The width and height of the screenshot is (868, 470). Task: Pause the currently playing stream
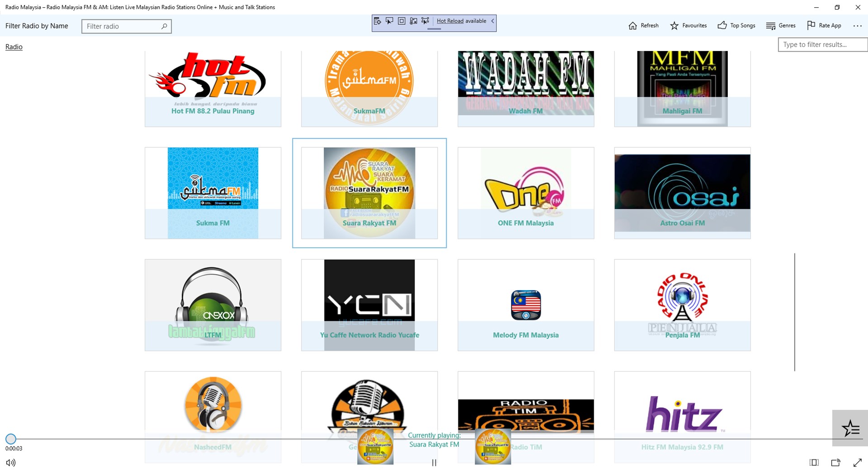[x=434, y=462]
